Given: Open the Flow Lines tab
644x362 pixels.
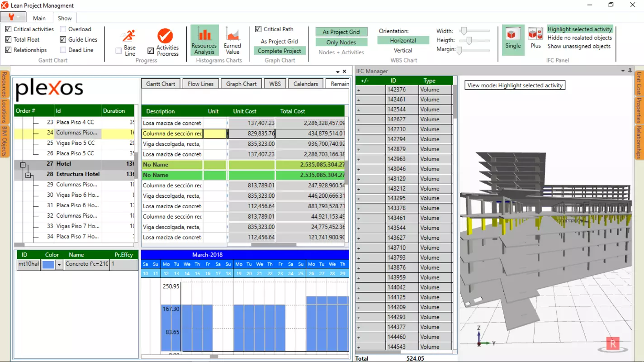Looking at the screenshot, I should [x=201, y=84].
